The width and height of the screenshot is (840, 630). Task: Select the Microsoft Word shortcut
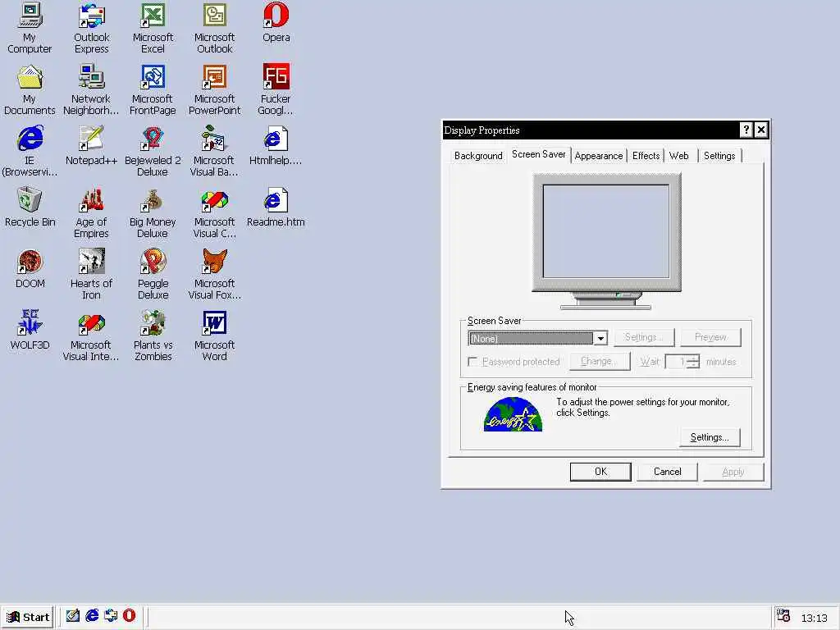pos(214,336)
